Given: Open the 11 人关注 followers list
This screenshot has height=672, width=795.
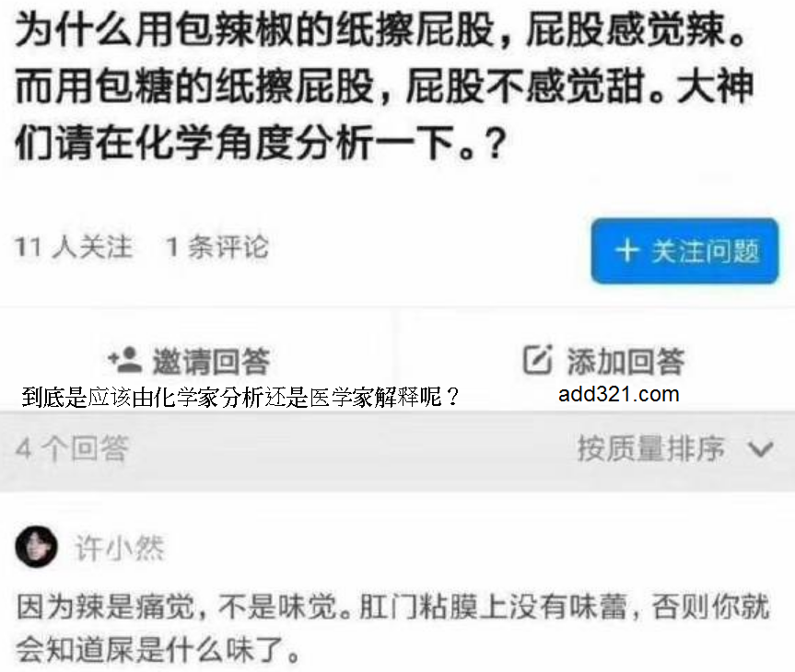Looking at the screenshot, I should pyautogui.click(x=74, y=248).
